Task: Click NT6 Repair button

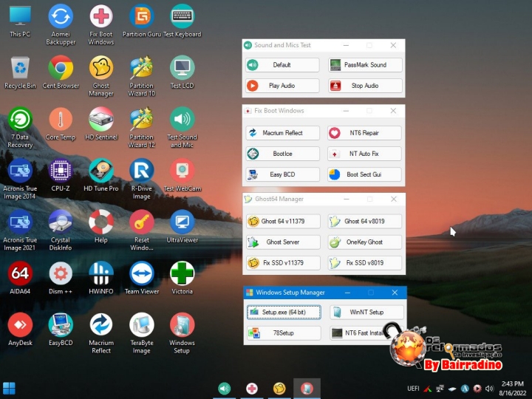Action: tap(364, 133)
